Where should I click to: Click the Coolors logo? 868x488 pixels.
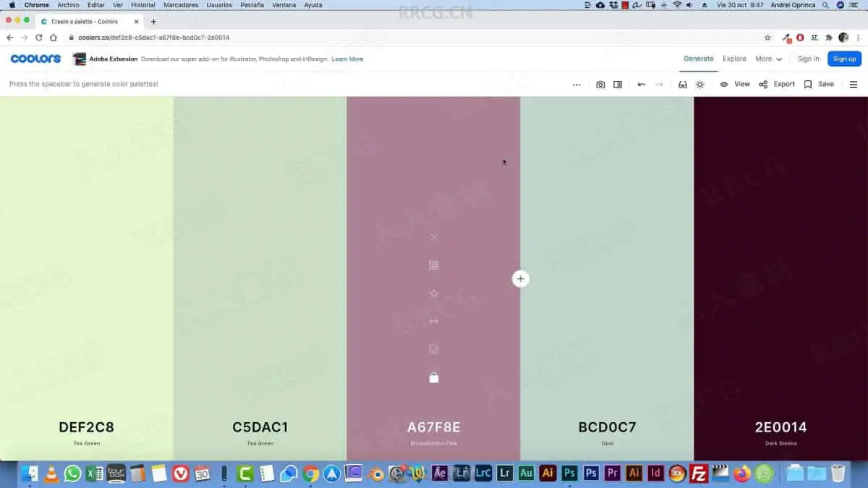[x=35, y=59]
